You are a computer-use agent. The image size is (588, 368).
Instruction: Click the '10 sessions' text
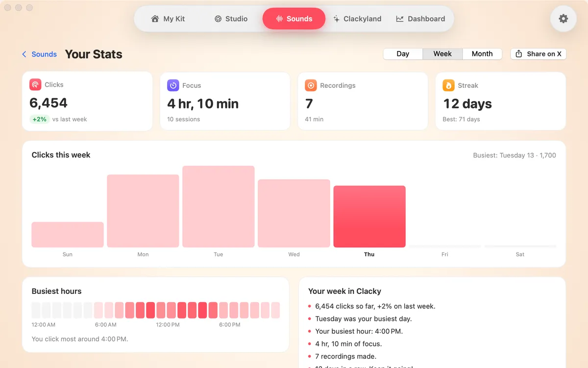pos(184,119)
